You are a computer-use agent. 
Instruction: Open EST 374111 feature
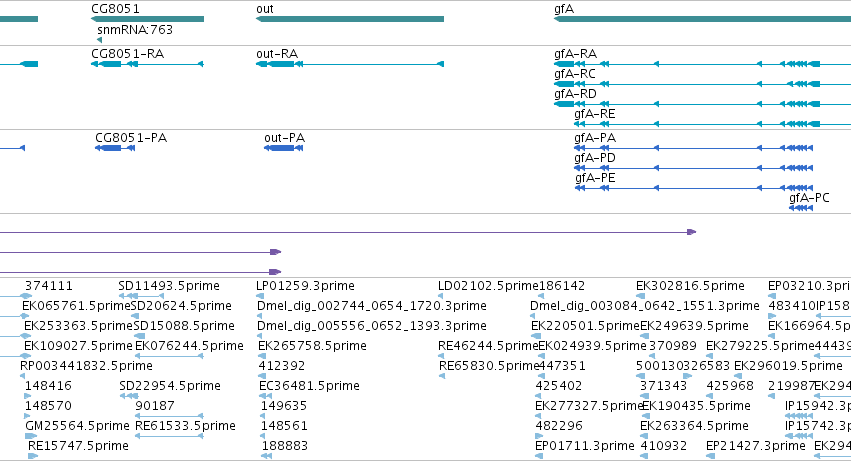pos(48,286)
